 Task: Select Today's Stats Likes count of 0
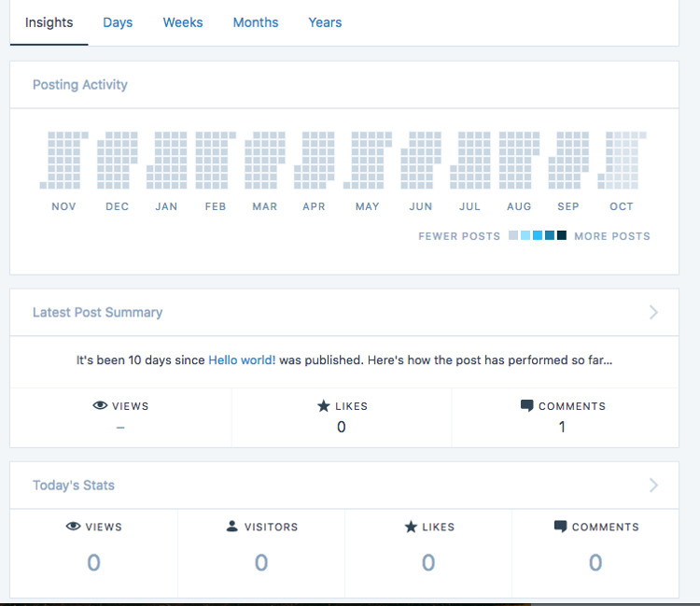coord(428,562)
